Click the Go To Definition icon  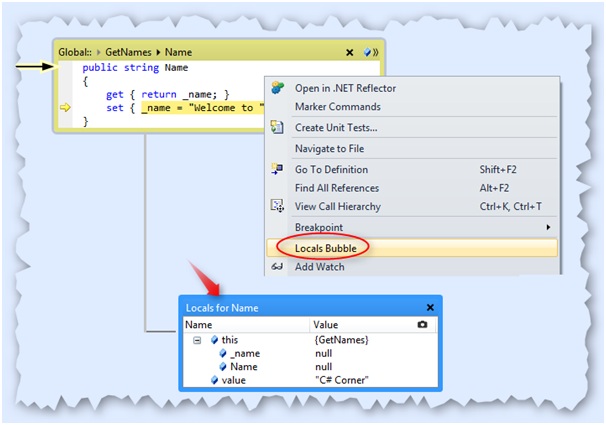277,169
